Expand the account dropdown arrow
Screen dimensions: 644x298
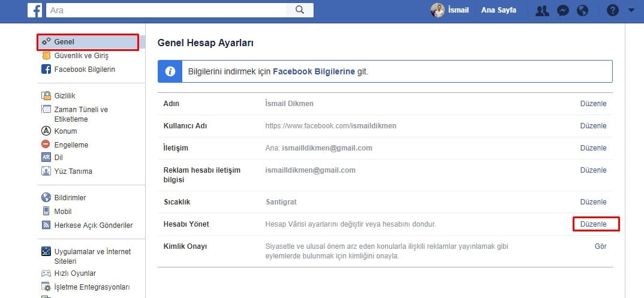pyautogui.click(x=631, y=10)
